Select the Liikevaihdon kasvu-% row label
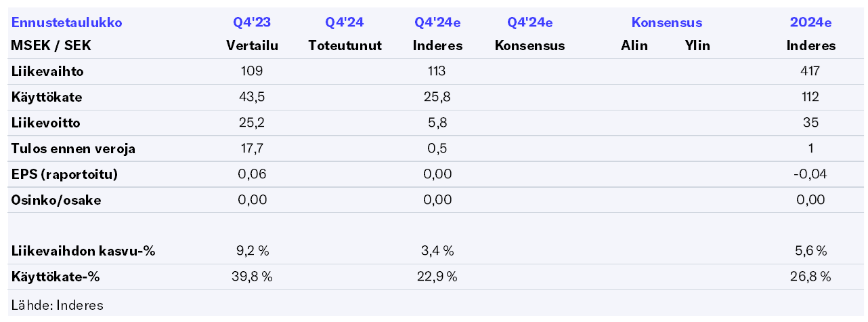Image resolution: width=868 pixels, height=322 pixels. (83, 251)
